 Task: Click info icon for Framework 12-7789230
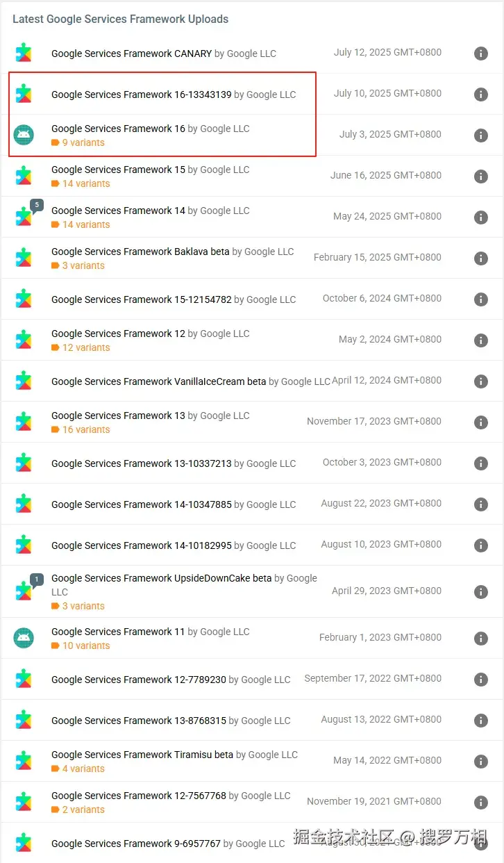(480, 680)
